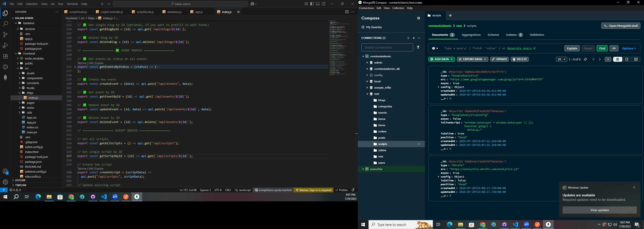Click the DELETE button in Compass
This screenshot has height=229, width=644.
520,59
